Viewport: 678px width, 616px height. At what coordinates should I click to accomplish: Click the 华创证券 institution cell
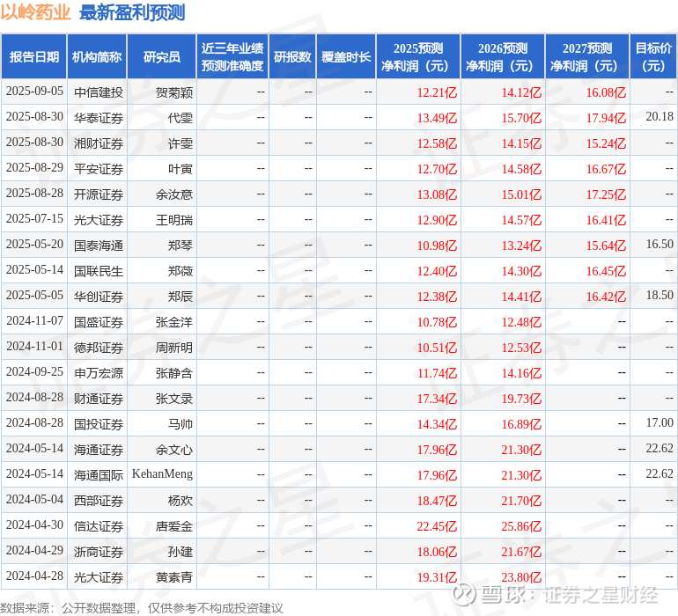pos(99,296)
